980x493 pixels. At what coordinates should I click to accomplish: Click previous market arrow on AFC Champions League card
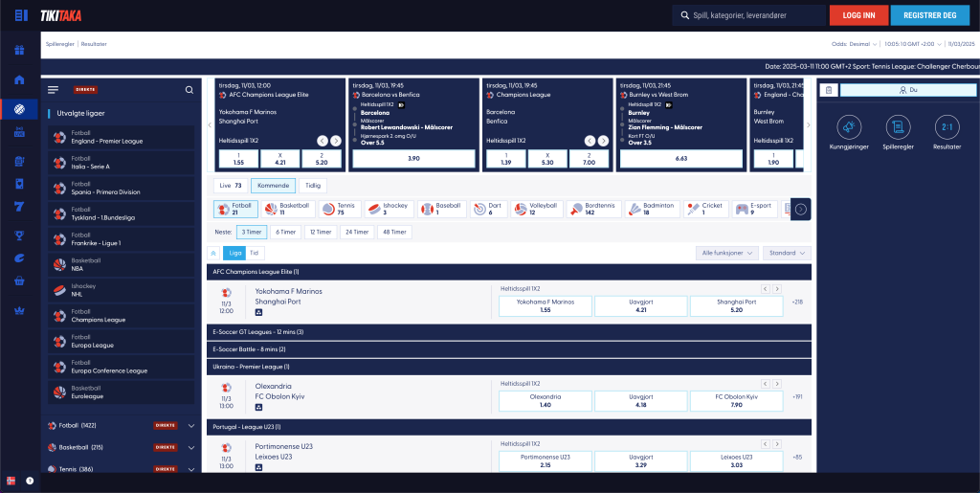[322, 141]
